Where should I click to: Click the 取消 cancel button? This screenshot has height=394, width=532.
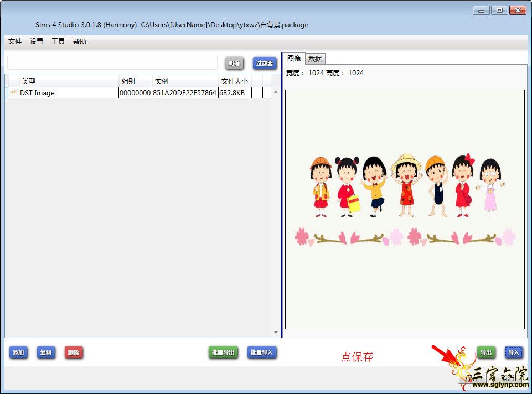pos(508,378)
